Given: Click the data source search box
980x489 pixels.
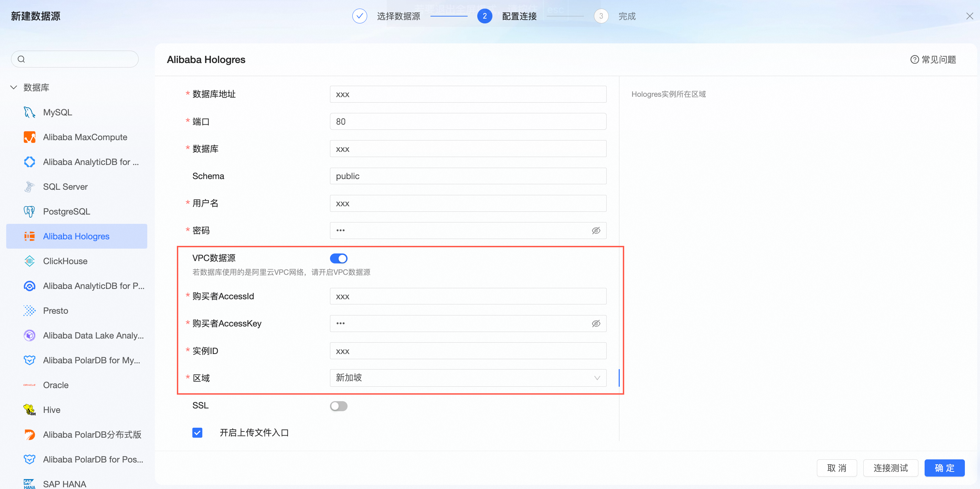Looking at the screenshot, I should [x=75, y=59].
